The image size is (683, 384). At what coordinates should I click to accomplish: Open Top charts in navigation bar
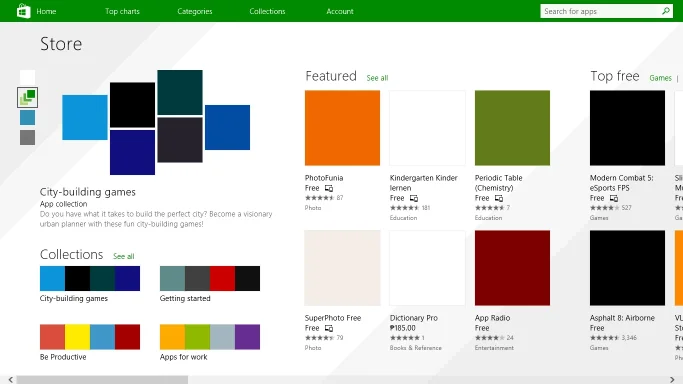[122, 11]
